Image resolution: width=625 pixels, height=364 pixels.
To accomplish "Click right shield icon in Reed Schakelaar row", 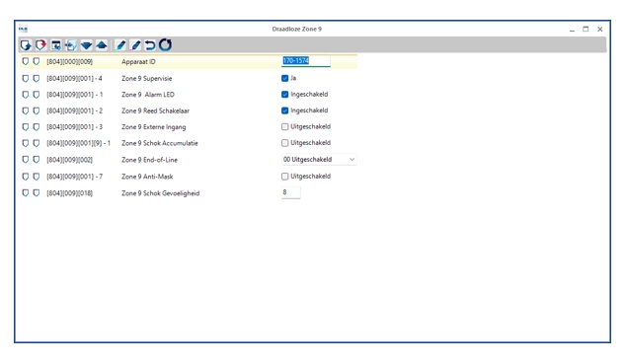I will [37, 110].
